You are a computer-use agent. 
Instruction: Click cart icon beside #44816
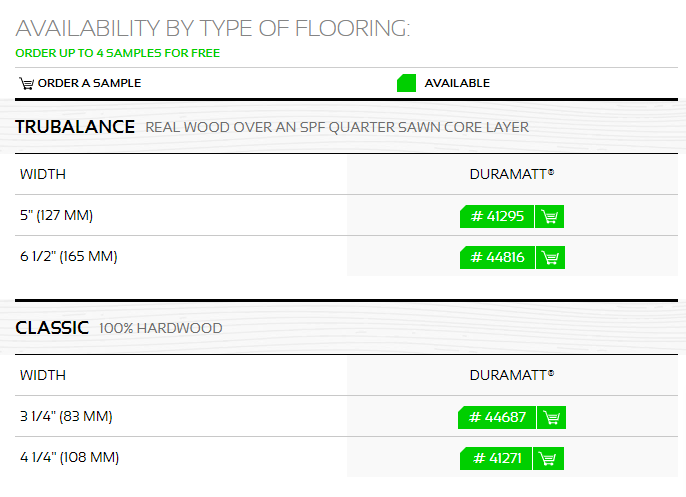(550, 258)
